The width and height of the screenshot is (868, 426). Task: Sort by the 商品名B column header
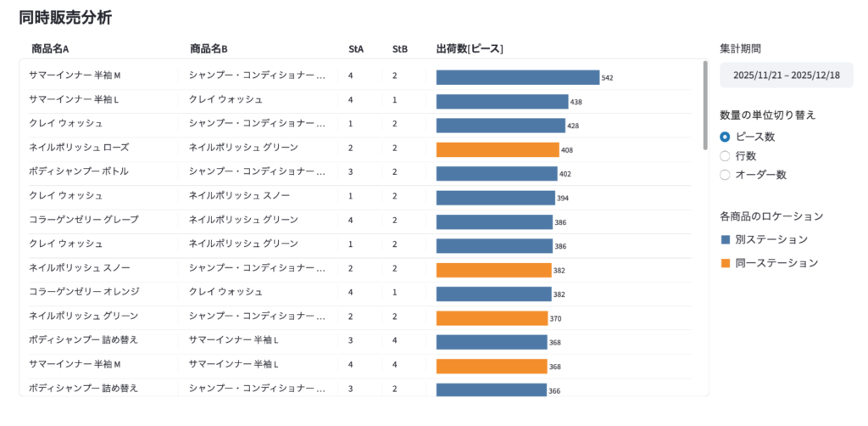pyautogui.click(x=209, y=48)
